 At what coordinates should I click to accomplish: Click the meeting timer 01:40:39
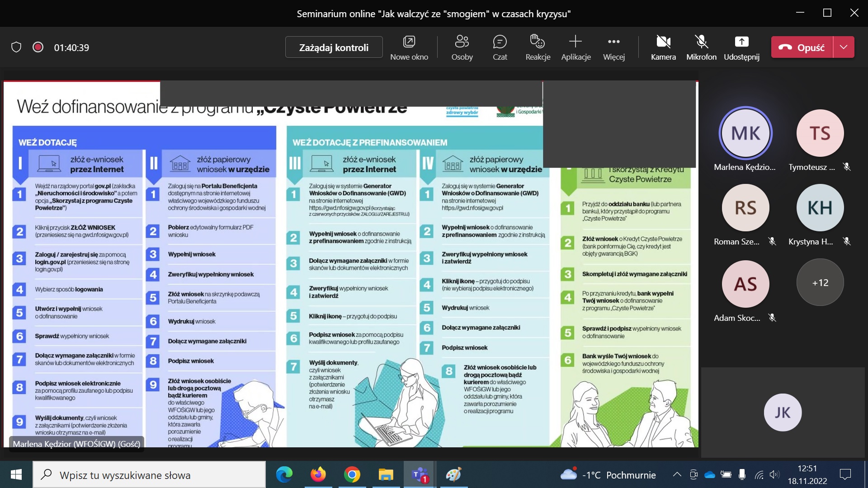[x=71, y=47]
